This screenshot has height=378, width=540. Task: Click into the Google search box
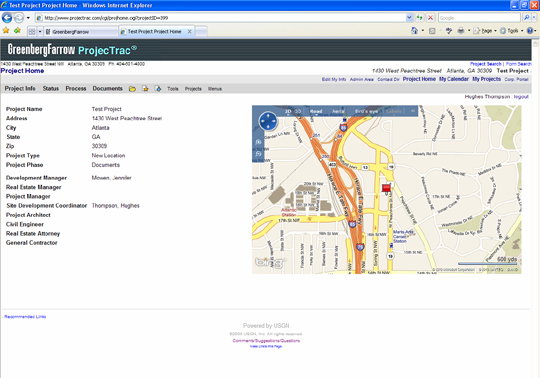pos(479,18)
